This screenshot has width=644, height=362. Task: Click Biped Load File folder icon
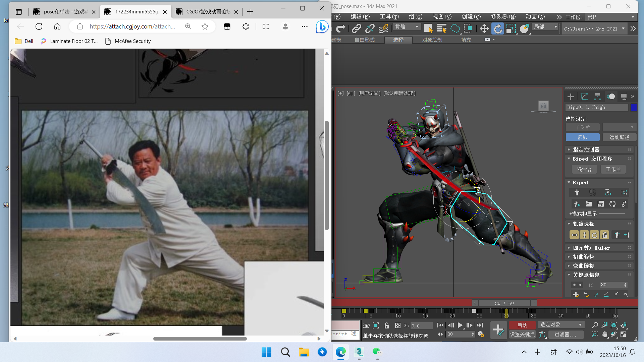[589, 204]
